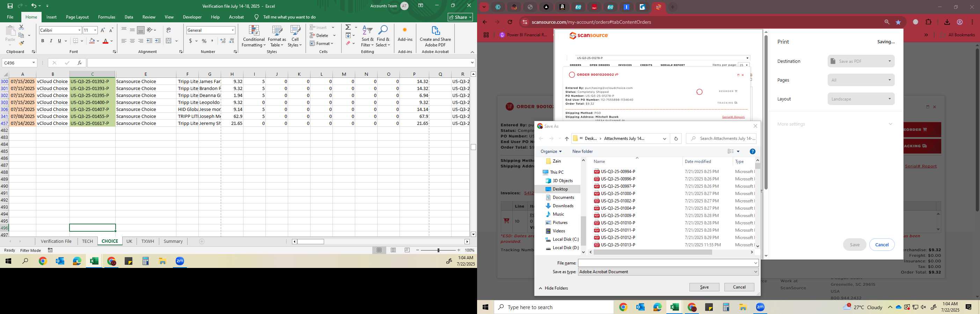Open Conditional Formatting in Styles group
Screen dimensions: 980x314
tap(254, 37)
